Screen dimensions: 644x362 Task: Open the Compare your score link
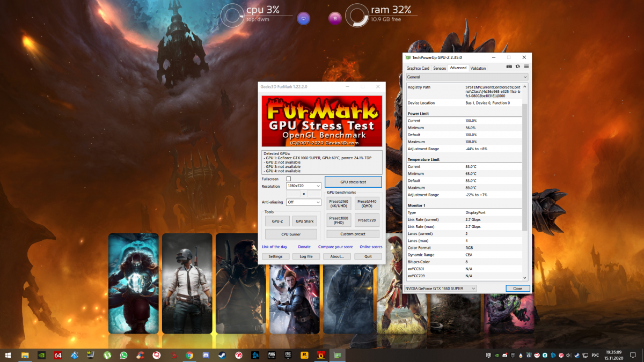point(335,247)
